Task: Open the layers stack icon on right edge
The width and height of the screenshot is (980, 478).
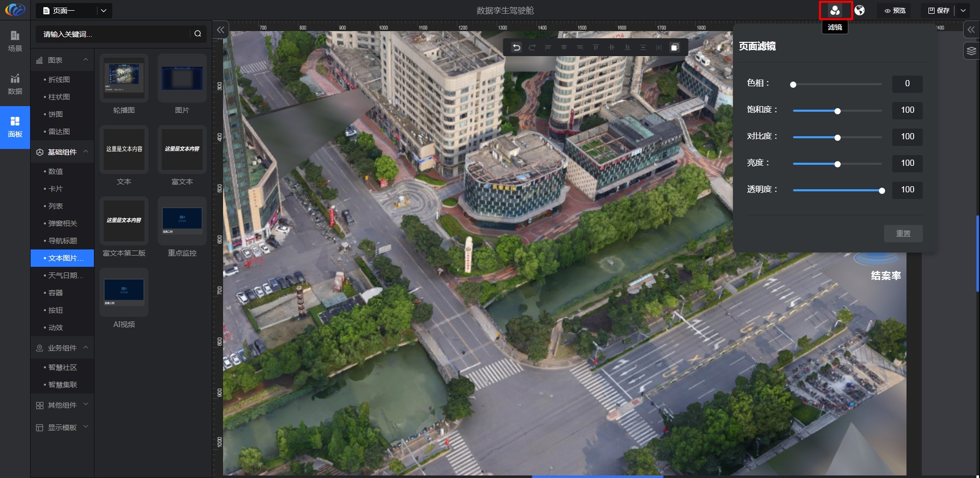Action: (x=971, y=51)
